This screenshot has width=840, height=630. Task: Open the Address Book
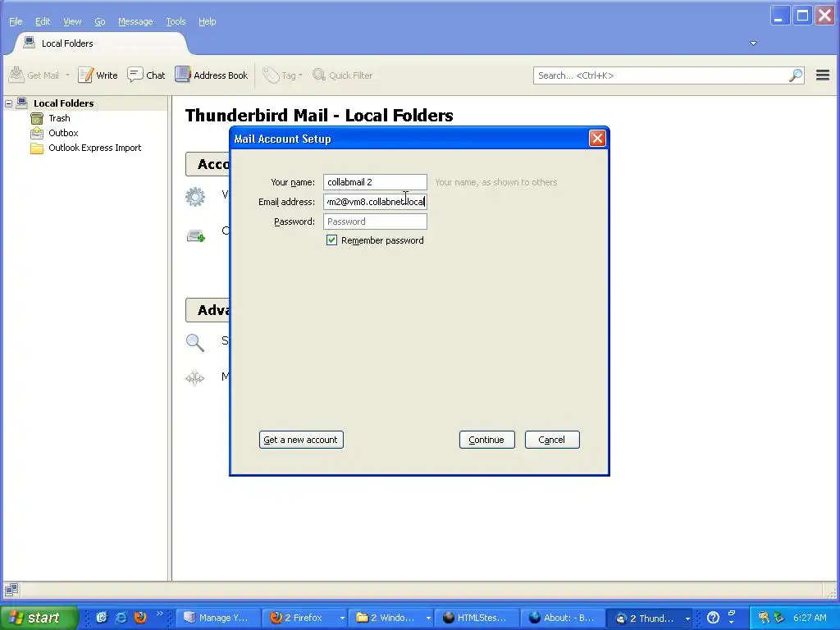pos(212,75)
